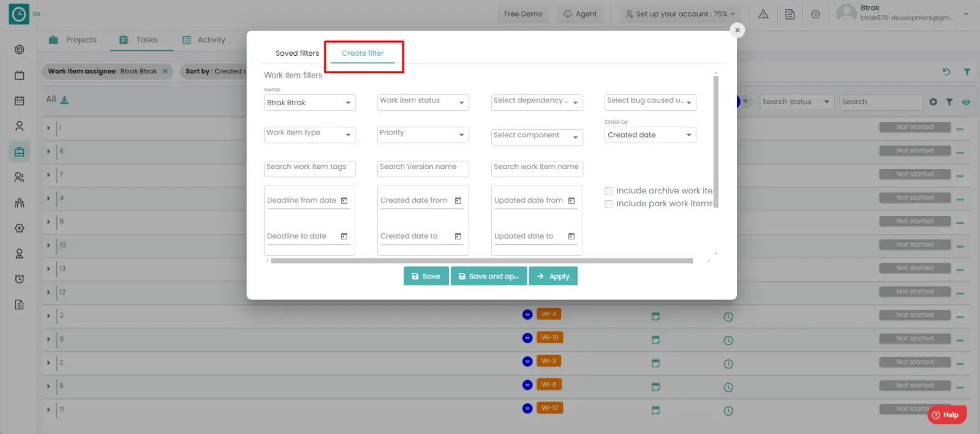
Task: Enable Include park work items checkbox
Action: tap(608, 204)
